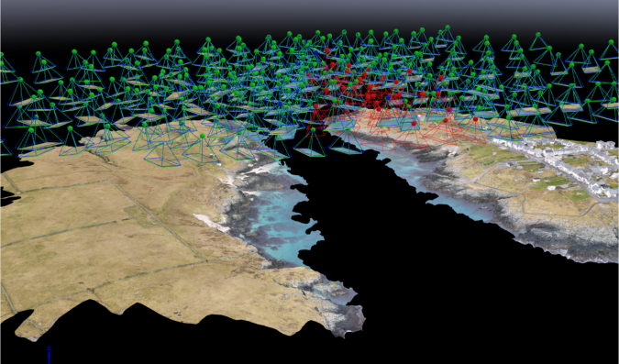Select the outermost red camera sphere nearest the village
This screenshot has height=364, width=619.
tap(475, 119)
